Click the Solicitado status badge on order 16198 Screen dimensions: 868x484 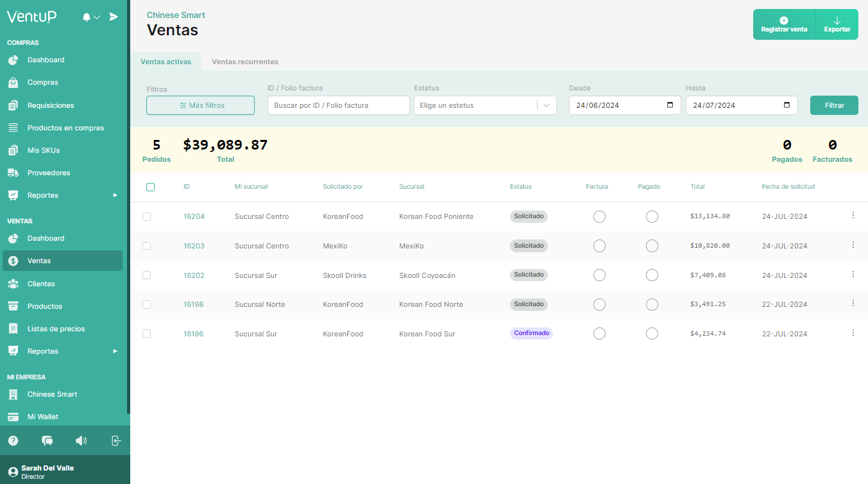(x=529, y=304)
